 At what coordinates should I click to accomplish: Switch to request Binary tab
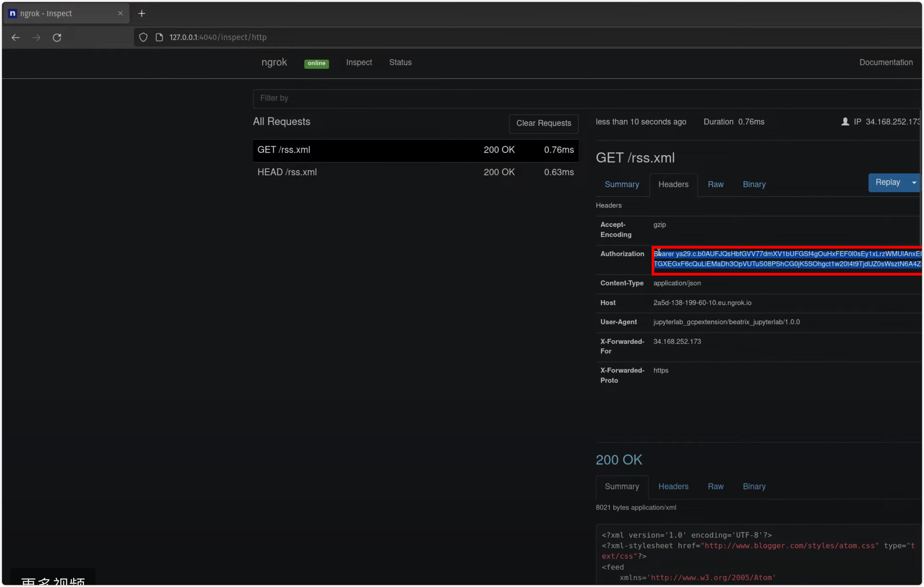pyautogui.click(x=754, y=184)
